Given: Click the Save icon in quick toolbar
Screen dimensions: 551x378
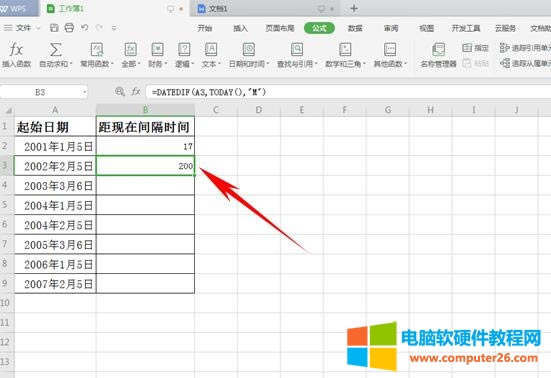Looking at the screenshot, I should [x=54, y=28].
